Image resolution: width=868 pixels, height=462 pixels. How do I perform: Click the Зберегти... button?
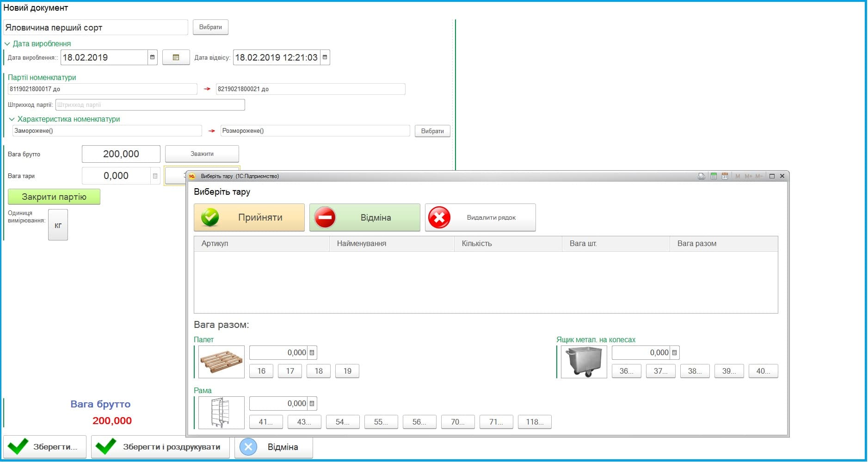coord(45,447)
